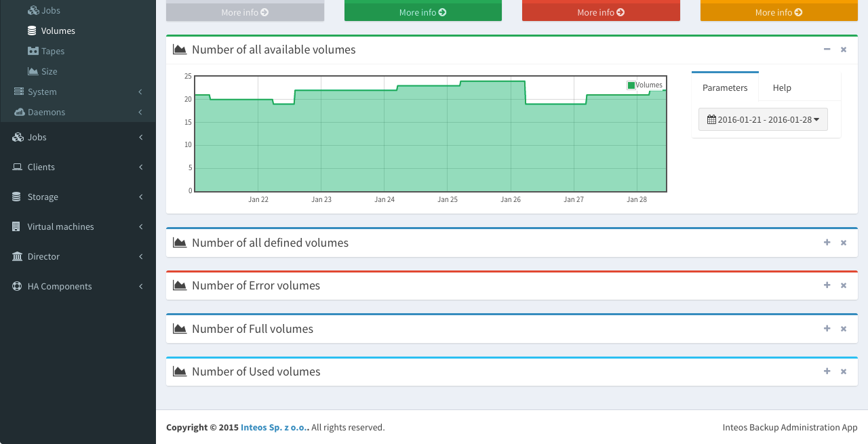Click the Clients laptop icon
868x444 pixels.
point(17,167)
